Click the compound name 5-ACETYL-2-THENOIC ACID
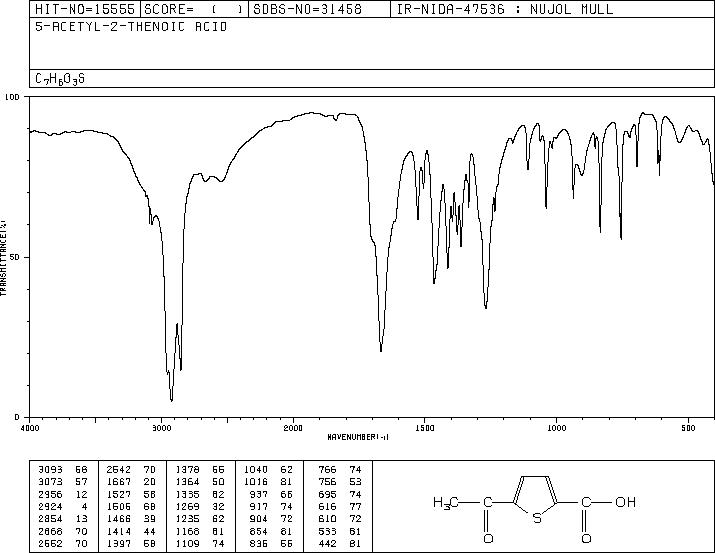Image resolution: width=715 pixels, height=553 pixels. click(131, 27)
